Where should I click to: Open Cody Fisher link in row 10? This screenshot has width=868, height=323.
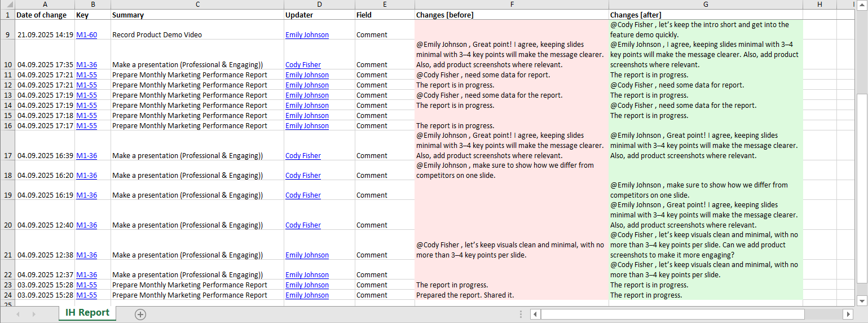tap(303, 65)
